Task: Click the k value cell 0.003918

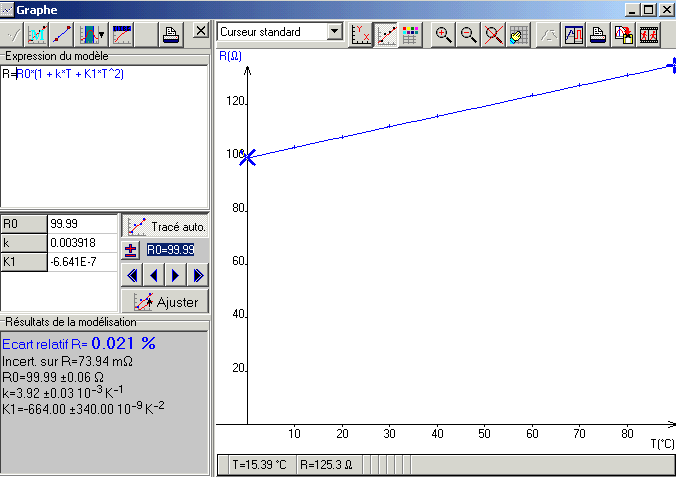Action: click(82, 243)
